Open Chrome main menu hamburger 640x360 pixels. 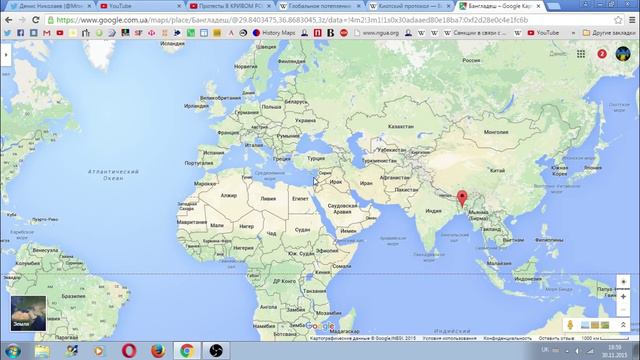pyautogui.click(x=632, y=20)
